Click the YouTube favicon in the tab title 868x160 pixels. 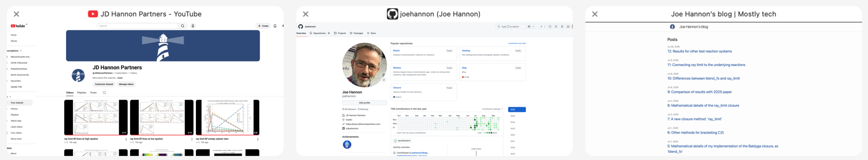click(x=93, y=14)
